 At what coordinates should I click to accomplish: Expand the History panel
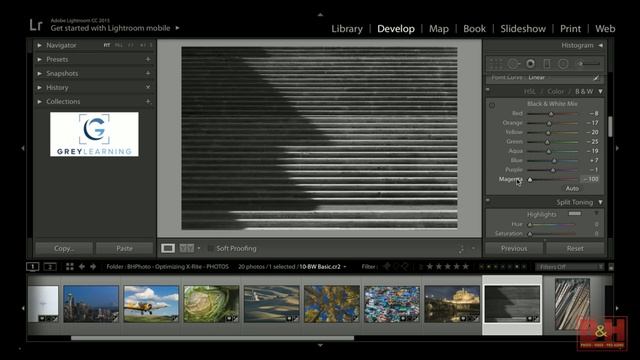[40, 87]
